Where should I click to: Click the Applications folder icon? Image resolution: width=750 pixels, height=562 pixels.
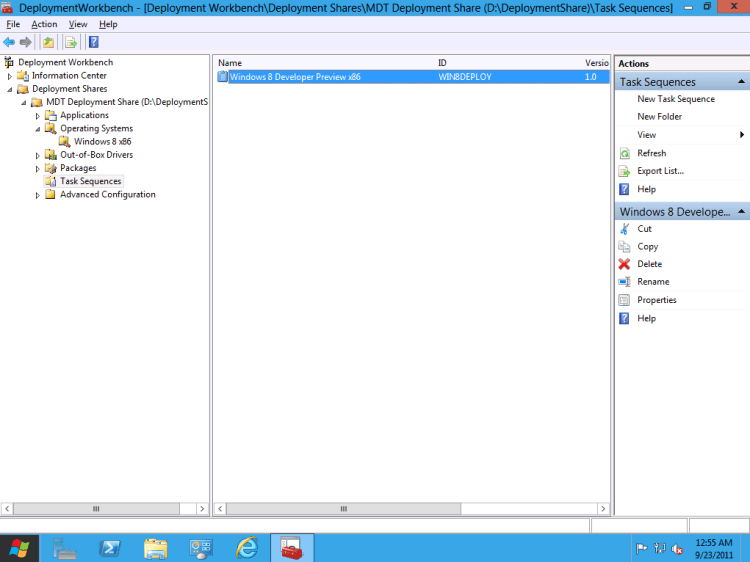51,115
